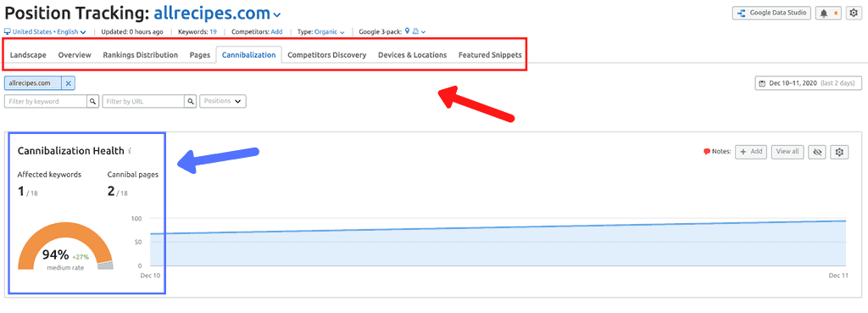Go to Devices & Locations tab
868x313 pixels.
pos(413,55)
